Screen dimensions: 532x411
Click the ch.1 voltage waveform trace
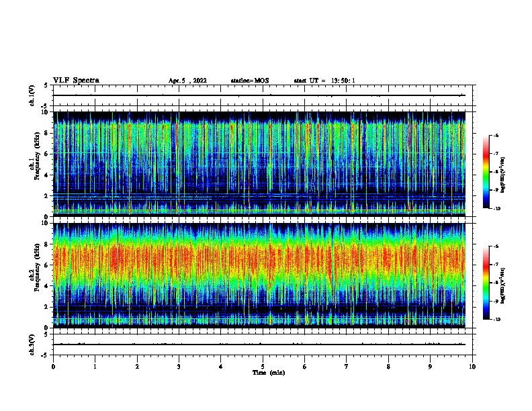point(259,95)
